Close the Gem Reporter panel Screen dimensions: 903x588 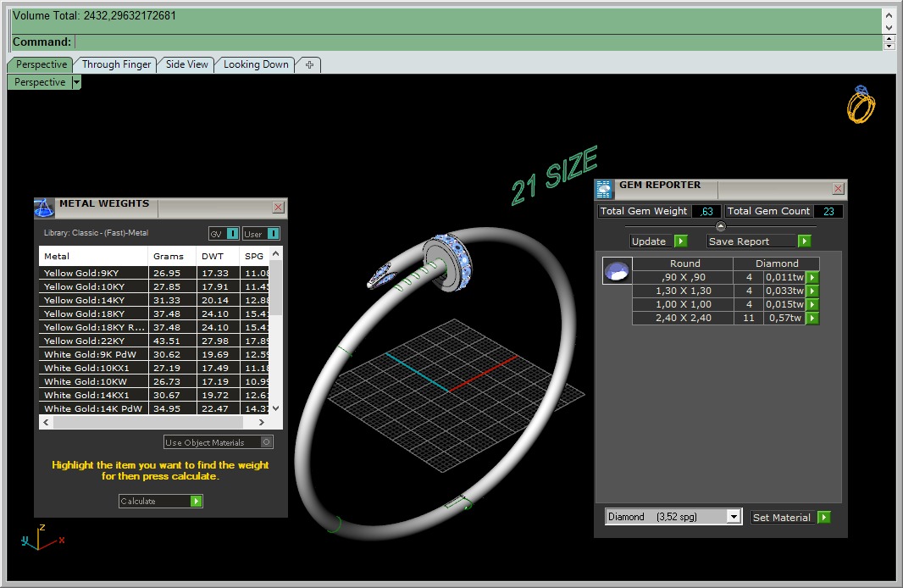click(838, 188)
